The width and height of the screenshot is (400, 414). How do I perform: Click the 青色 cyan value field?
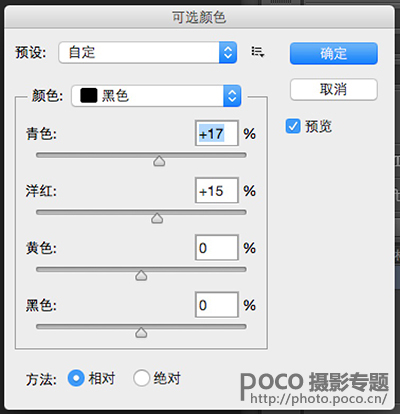pyautogui.click(x=217, y=133)
